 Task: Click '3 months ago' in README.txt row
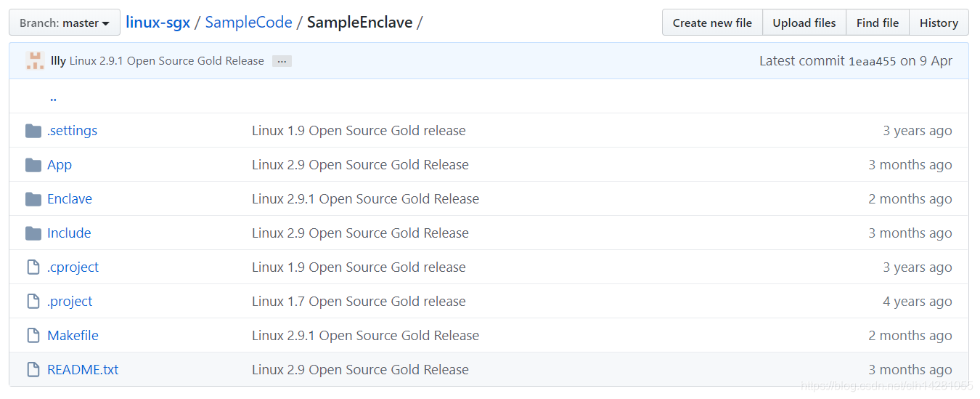(x=910, y=370)
